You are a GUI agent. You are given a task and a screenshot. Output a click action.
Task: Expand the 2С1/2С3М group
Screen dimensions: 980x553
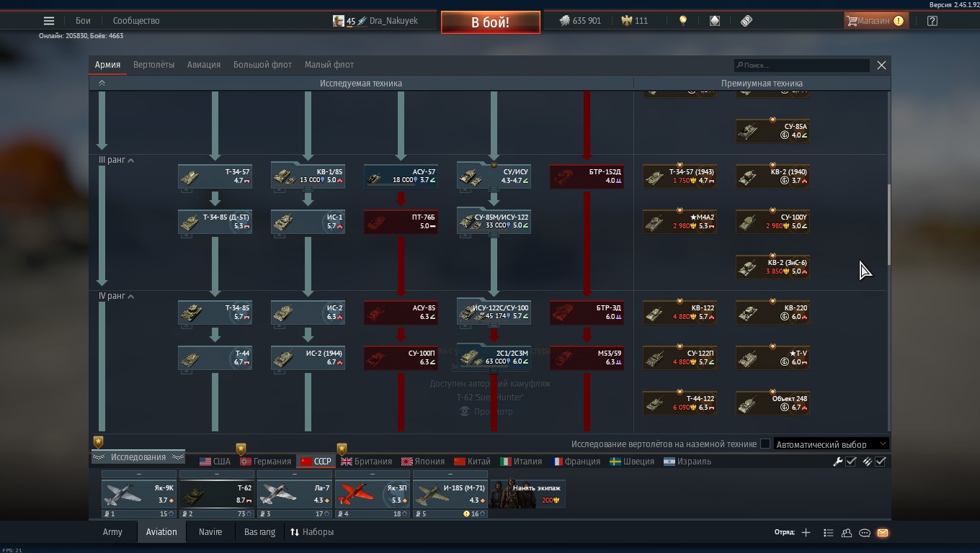494,358
